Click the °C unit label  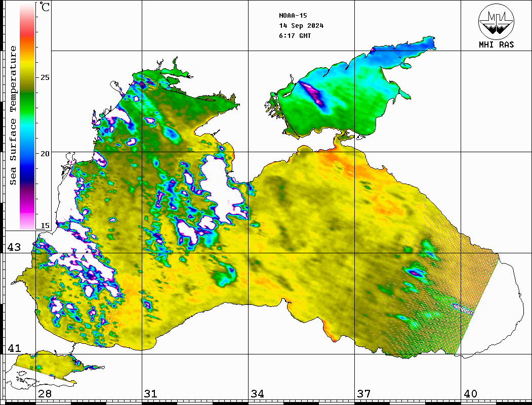45,7
